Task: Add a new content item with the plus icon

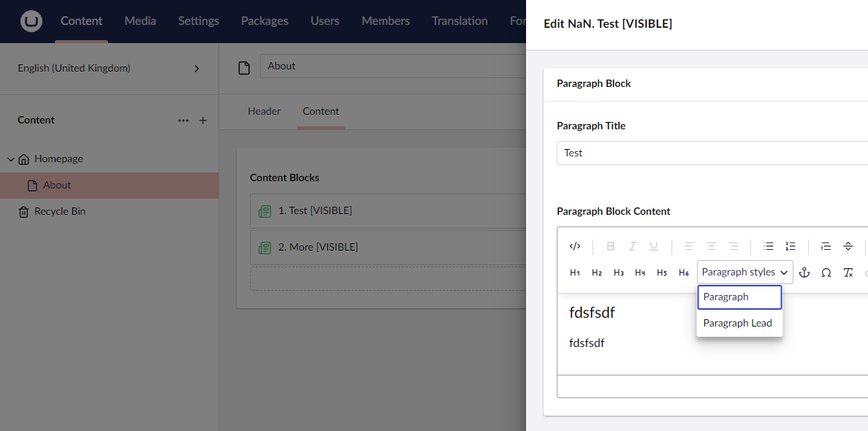Action: [x=202, y=120]
